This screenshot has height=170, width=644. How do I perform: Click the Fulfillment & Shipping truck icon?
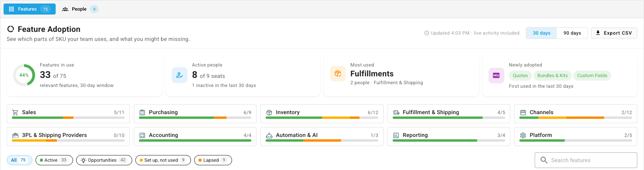tap(396, 113)
